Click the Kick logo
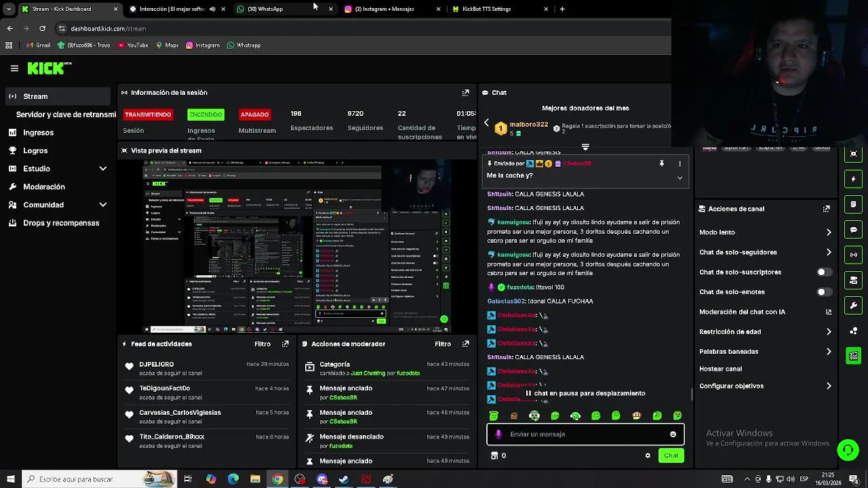 [49, 68]
